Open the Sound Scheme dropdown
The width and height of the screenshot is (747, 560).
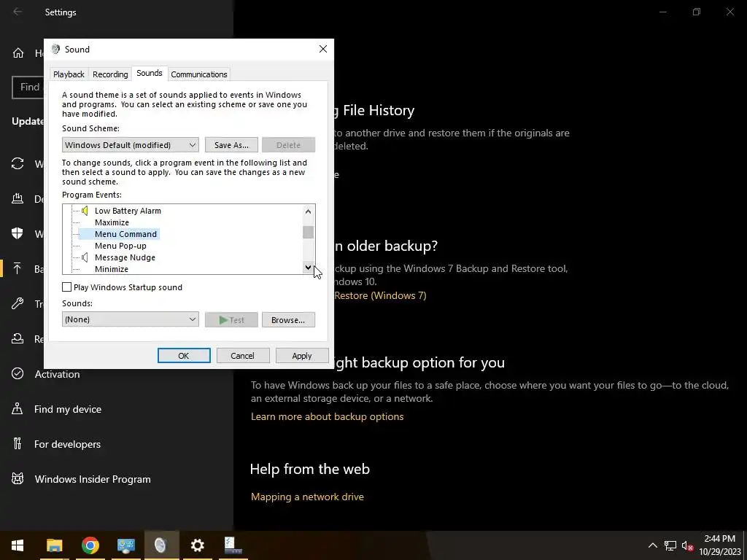coord(130,145)
